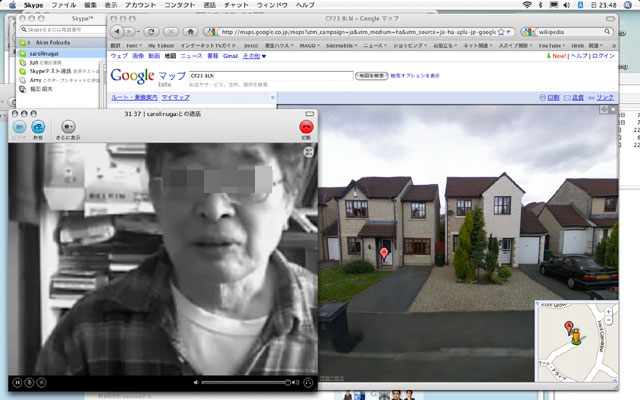Click the headset icon in call window
The width and height of the screenshot is (640, 400).
308,382
